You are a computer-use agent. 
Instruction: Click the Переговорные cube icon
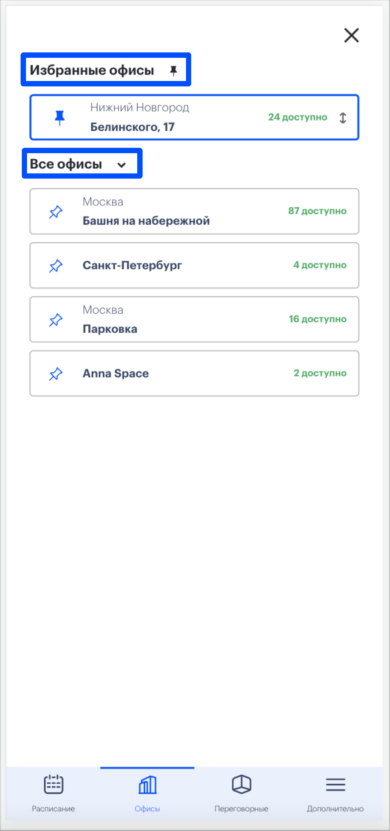241,784
